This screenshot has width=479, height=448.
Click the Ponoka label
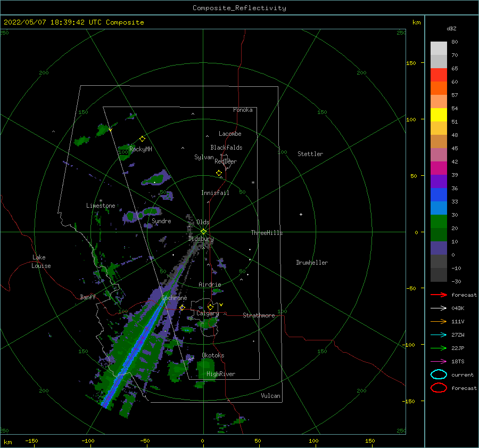click(x=243, y=110)
